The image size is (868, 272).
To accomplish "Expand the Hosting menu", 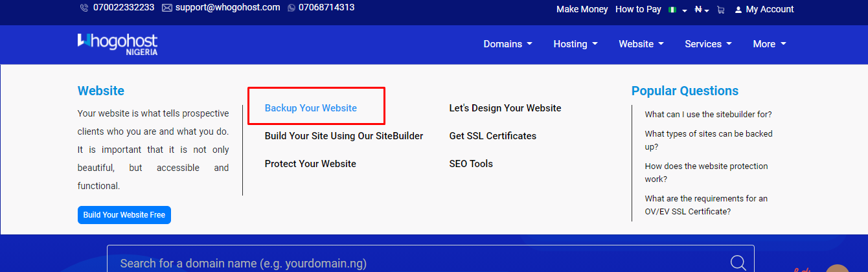I will click(x=575, y=44).
